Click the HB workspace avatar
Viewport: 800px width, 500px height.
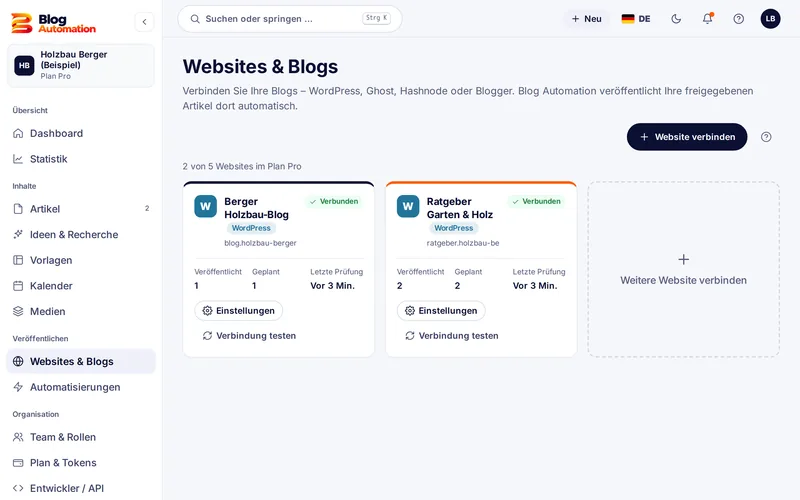[x=24, y=65]
